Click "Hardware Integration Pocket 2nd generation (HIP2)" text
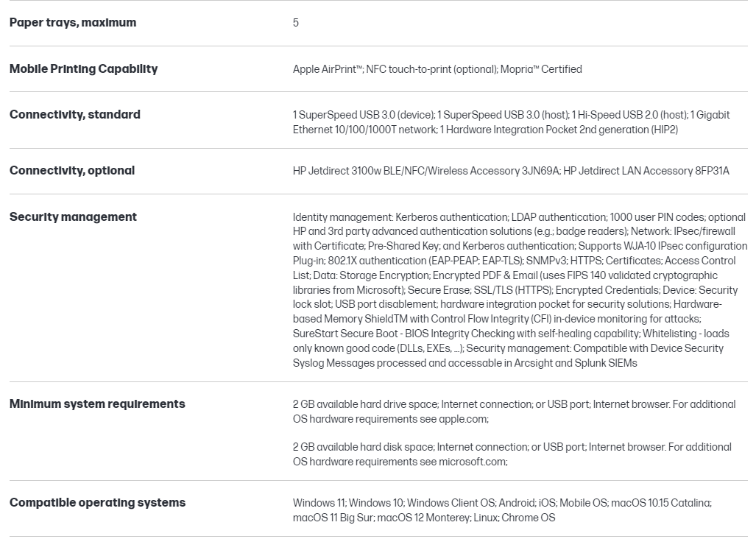756x539 pixels. point(559,130)
